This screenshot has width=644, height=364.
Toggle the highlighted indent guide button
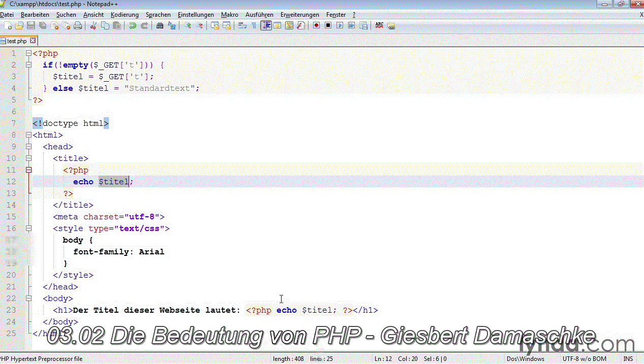point(266,25)
